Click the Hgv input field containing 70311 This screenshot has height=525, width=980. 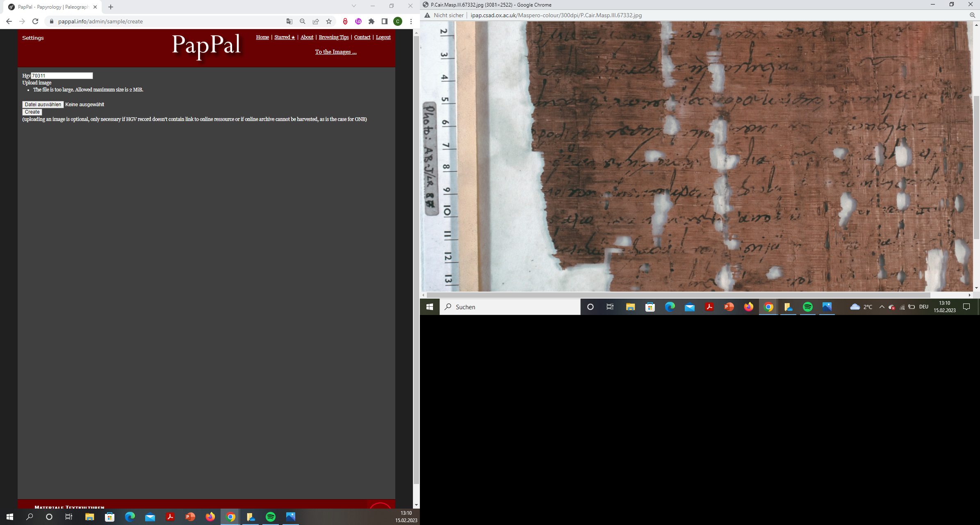[62, 75]
